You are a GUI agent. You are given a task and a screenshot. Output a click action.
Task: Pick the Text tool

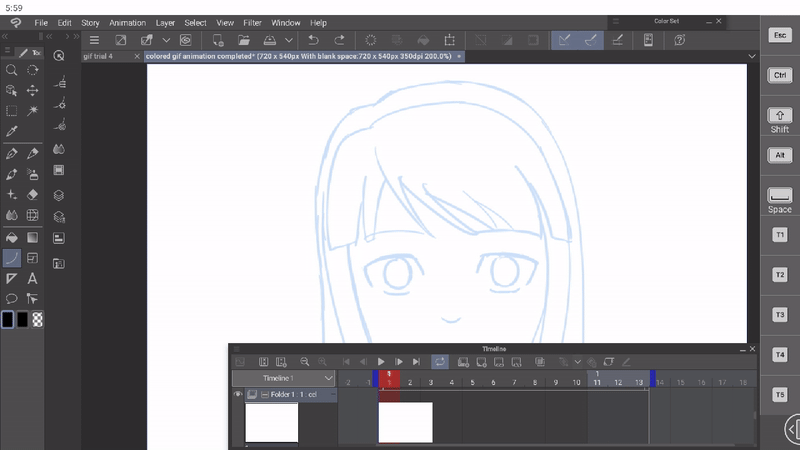[x=32, y=279]
